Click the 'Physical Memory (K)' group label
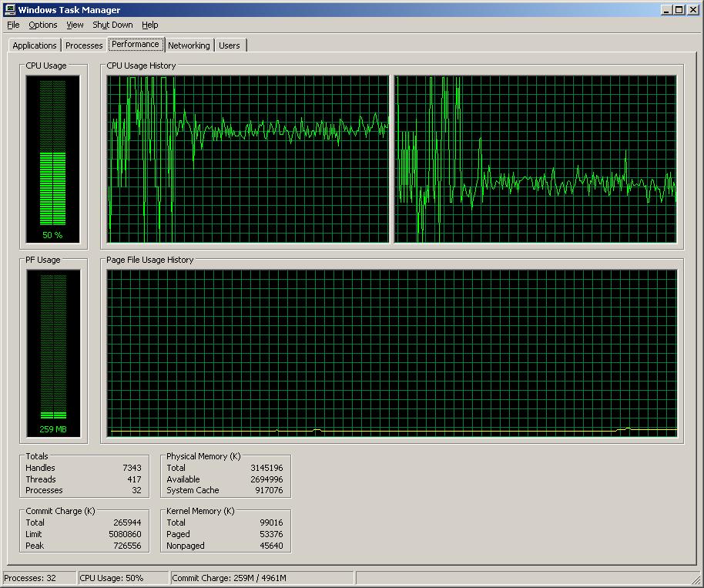Image resolution: width=704 pixels, height=588 pixels. point(203,456)
